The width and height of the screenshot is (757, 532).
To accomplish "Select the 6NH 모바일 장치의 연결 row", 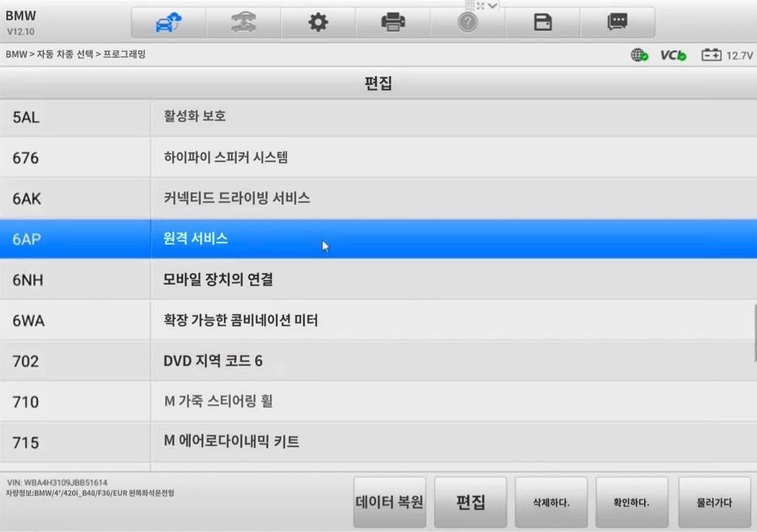I will pos(378,279).
